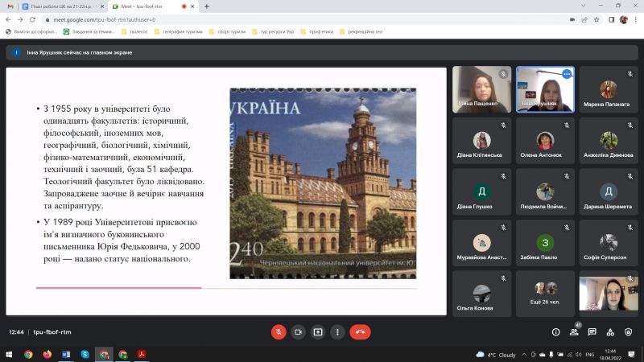The height and width of the screenshot is (362, 644).
Task: Click the address bar URL field
Action: [304, 19]
